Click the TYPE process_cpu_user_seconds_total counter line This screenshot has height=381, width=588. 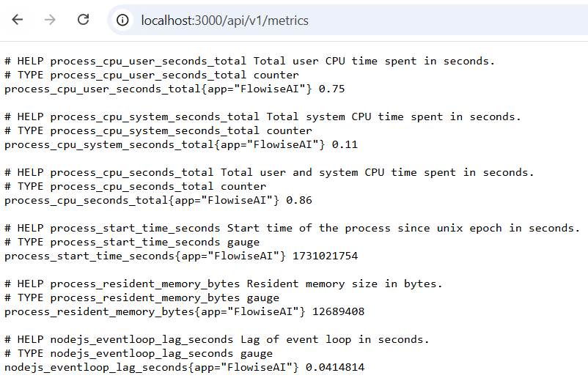click(151, 75)
